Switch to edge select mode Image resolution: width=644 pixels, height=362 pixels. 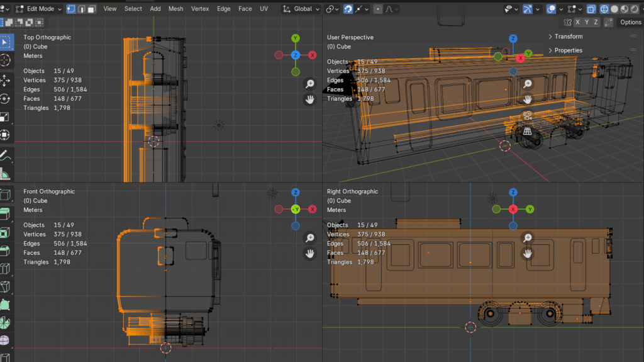point(81,9)
